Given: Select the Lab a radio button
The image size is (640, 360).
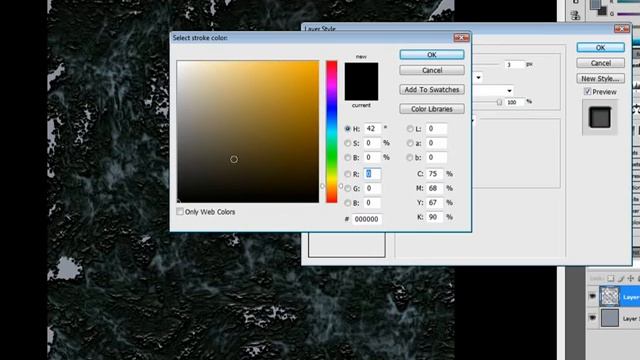Looking at the screenshot, I should pyautogui.click(x=410, y=143).
